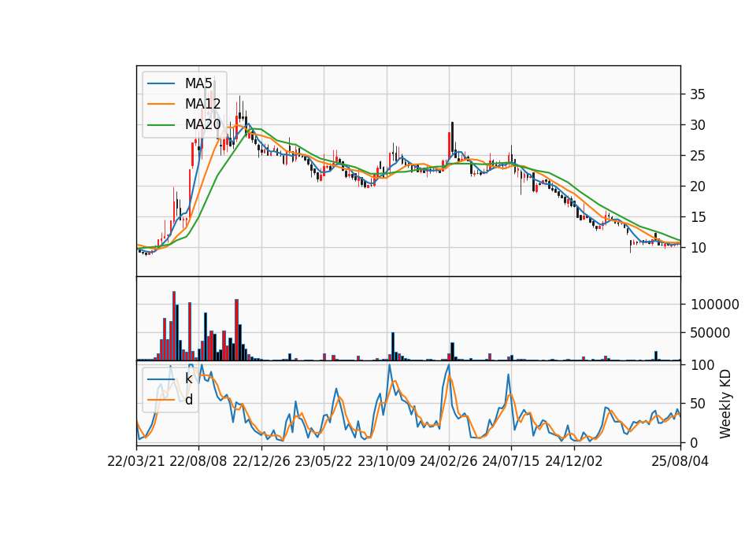This screenshot has width=756, height=543.
Task: Click the 24/12/02 date tick label
Action: [x=574, y=461]
